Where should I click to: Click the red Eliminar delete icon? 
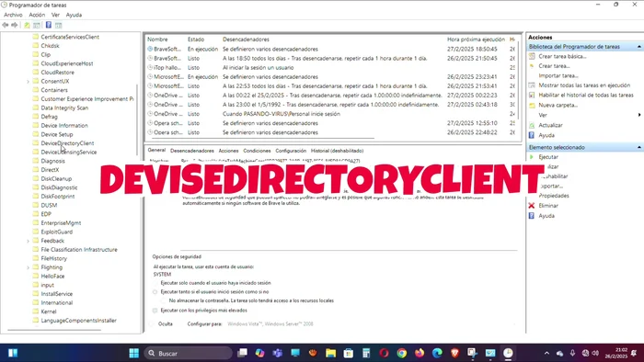[x=532, y=206]
